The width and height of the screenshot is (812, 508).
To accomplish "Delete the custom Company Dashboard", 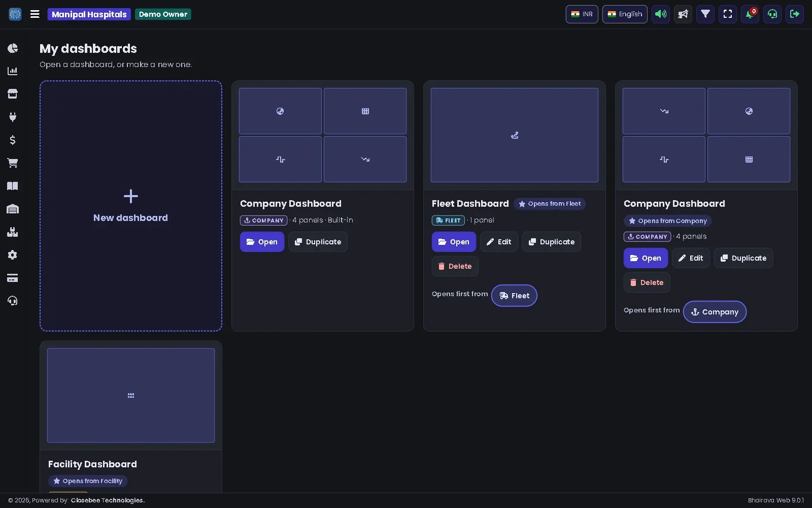I will (x=647, y=282).
